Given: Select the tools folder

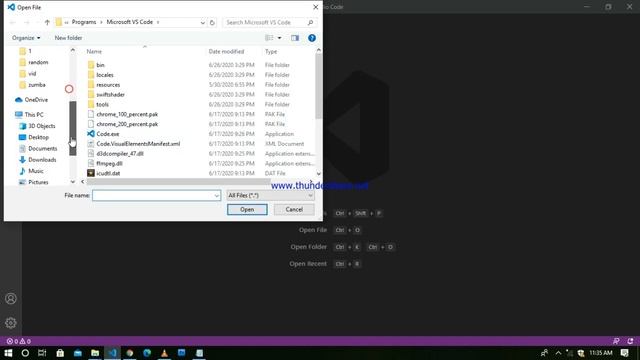Looking at the screenshot, I should 98,104.
